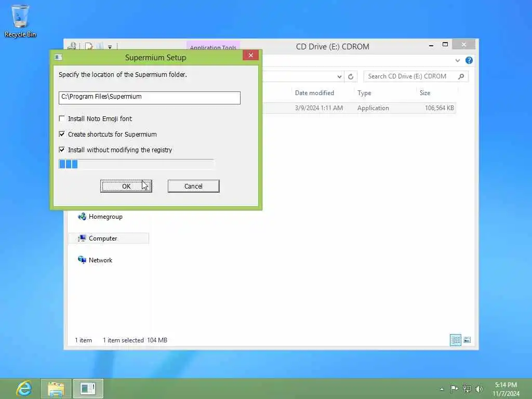The width and height of the screenshot is (532, 399).
Task: Open File Explorer taskbar button
Action: click(56, 389)
